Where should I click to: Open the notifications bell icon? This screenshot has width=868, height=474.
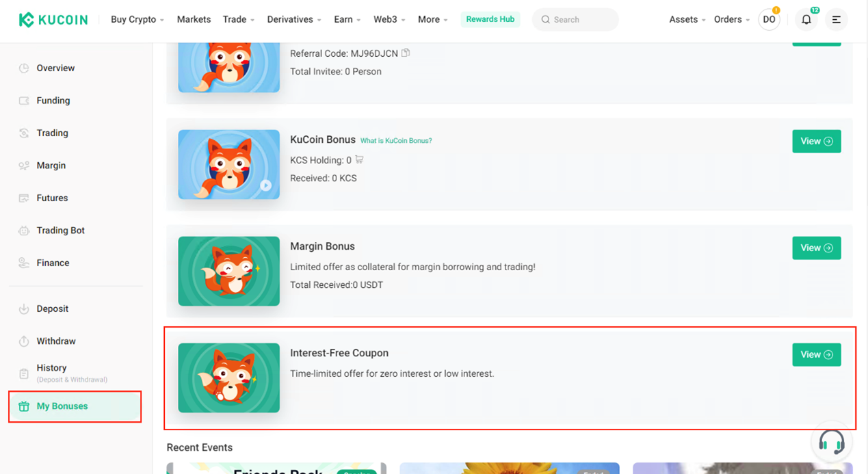click(x=806, y=20)
